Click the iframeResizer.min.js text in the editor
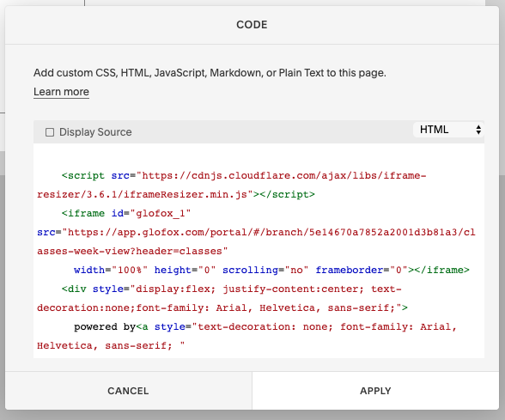The image size is (505, 420). coord(186,194)
